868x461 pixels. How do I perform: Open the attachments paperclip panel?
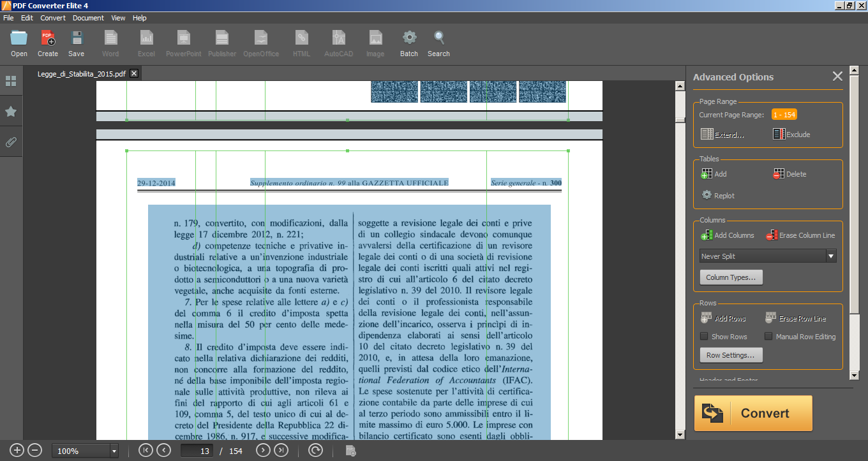pos(11,142)
